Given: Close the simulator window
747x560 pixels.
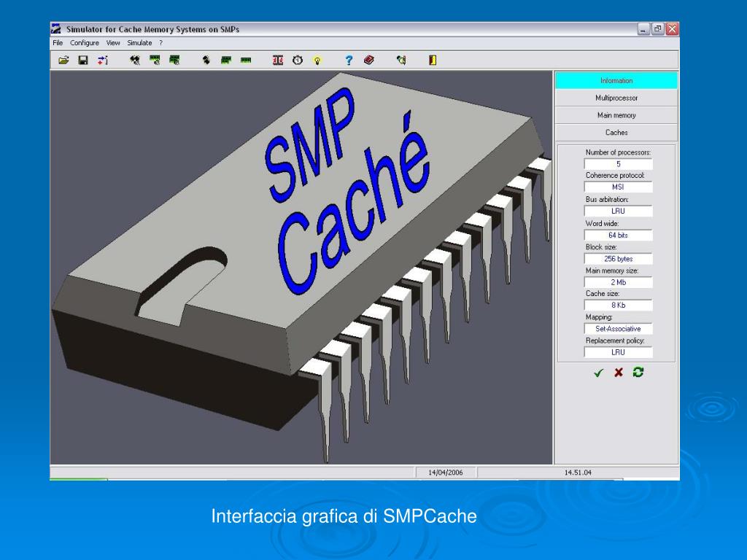Looking at the screenshot, I should pyautogui.click(x=672, y=29).
